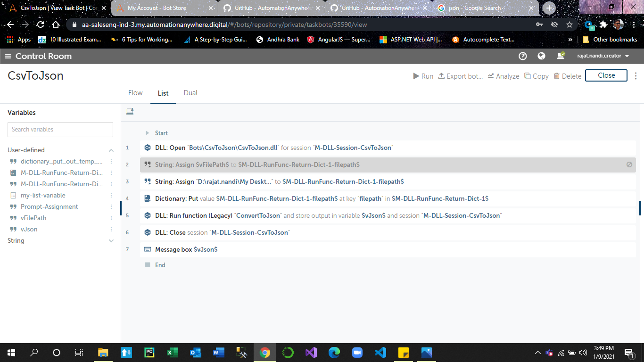This screenshot has height=362, width=644.
Task: Click the add-device icon above action list
Action: tap(130, 111)
